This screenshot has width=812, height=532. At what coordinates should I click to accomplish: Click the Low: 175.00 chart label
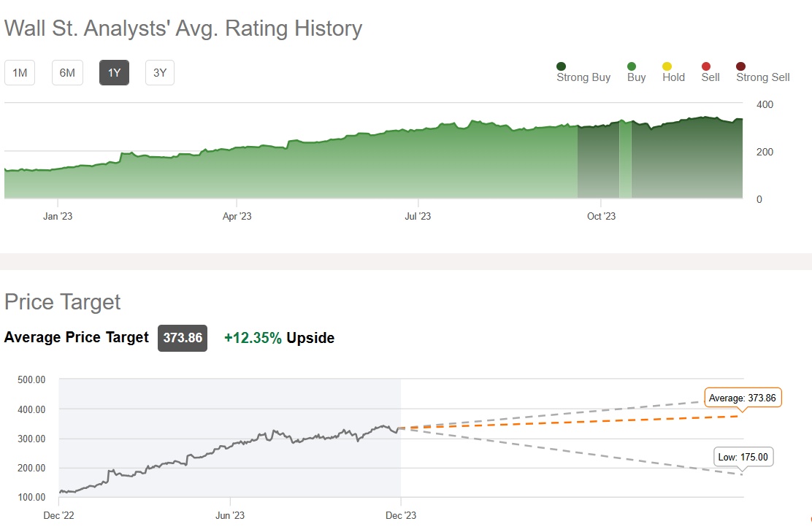click(x=743, y=458)
